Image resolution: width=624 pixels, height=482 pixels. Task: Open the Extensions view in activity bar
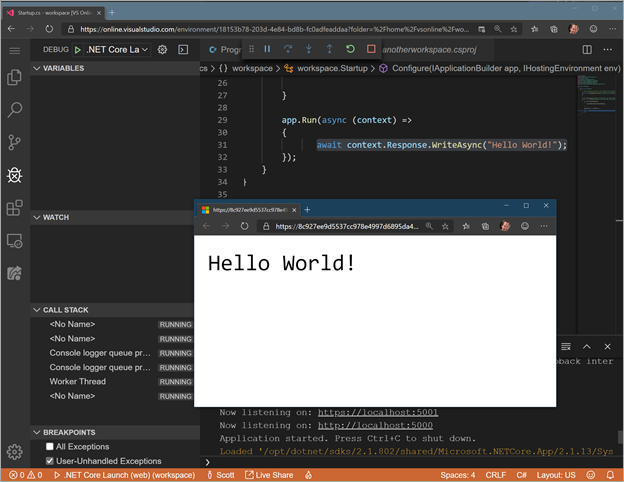[x=14, y=207]
